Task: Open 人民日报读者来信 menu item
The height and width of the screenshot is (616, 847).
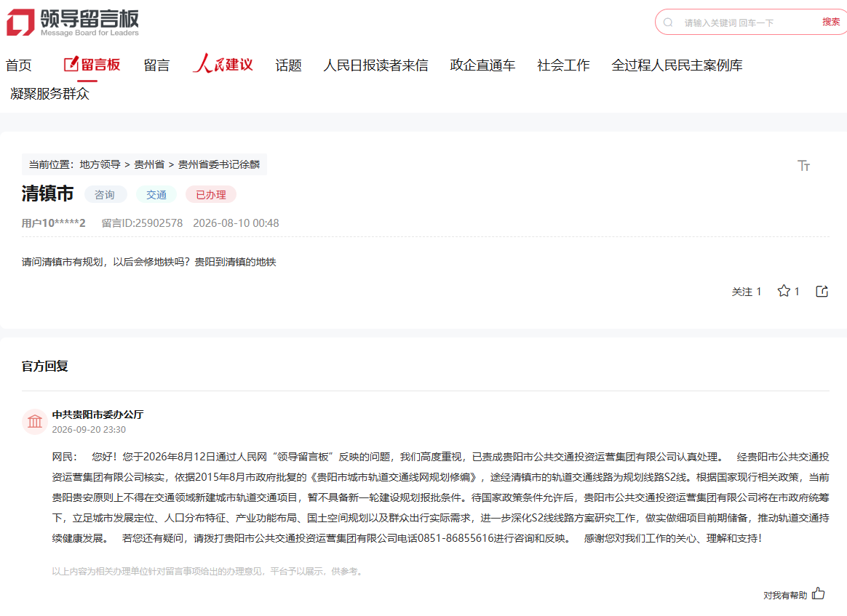Action: (375, 65)
